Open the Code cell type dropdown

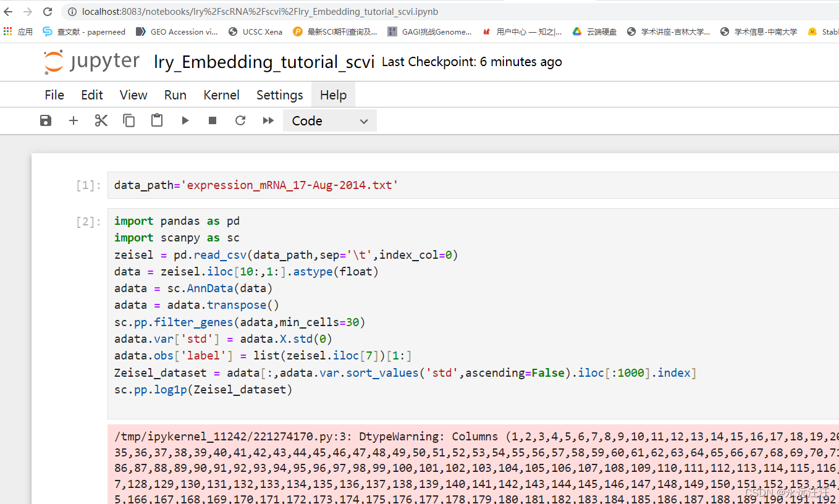(330, 121)
